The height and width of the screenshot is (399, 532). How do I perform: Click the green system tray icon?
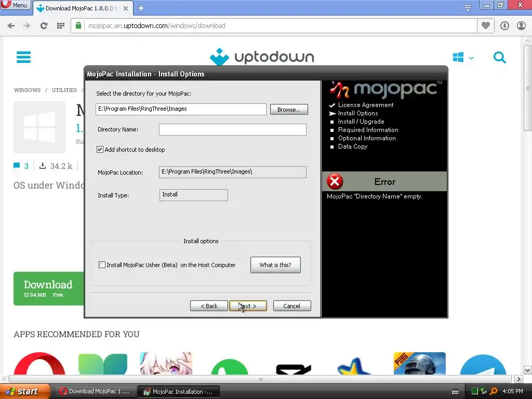[x=475, y=391]
